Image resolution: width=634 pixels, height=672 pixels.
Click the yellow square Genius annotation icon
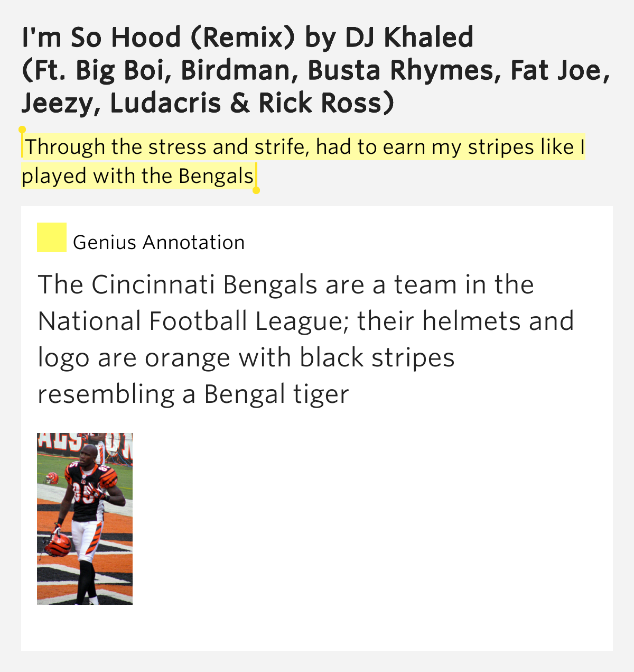51,237
